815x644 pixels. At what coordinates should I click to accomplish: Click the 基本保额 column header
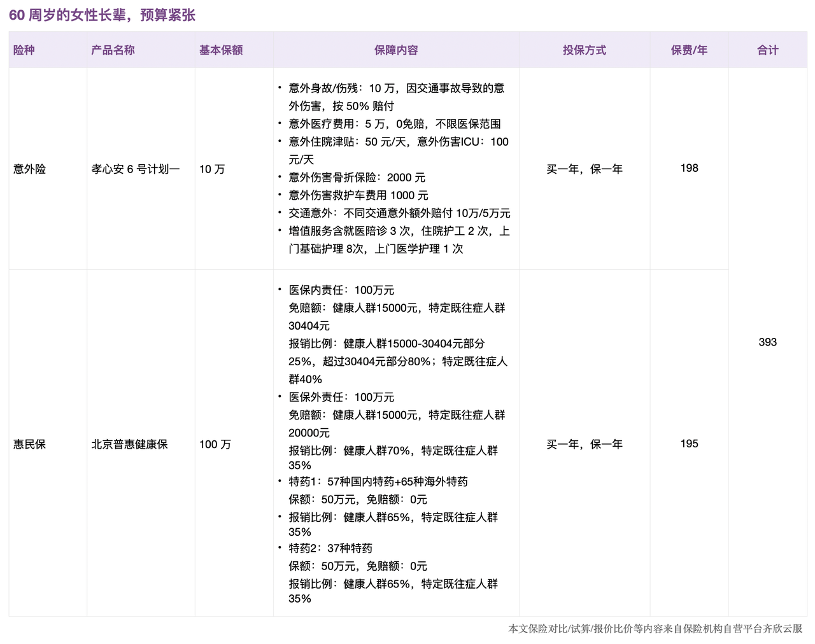221,50
